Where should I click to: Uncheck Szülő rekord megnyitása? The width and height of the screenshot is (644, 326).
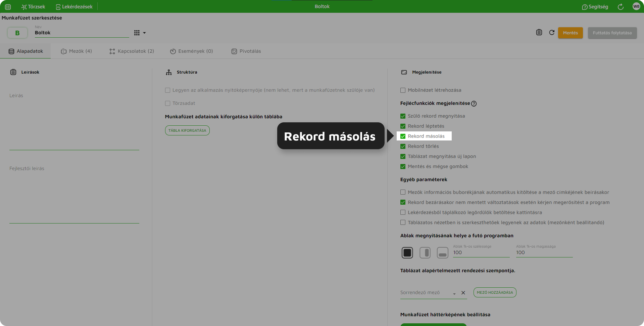point(403,116)
